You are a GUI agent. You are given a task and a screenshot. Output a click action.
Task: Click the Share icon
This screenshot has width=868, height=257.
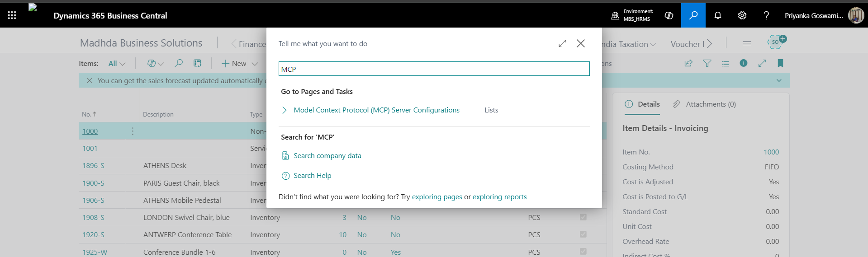click(x=688, y=63)
